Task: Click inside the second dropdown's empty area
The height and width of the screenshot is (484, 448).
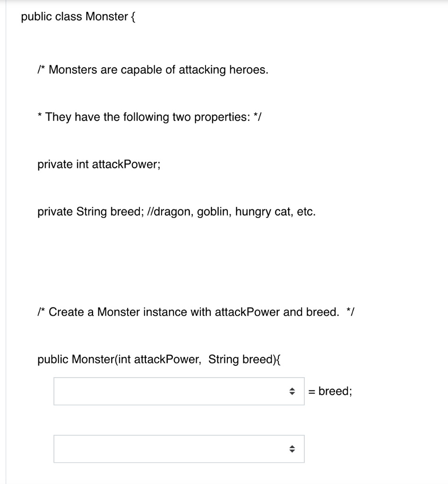Action: pos(142,449)
